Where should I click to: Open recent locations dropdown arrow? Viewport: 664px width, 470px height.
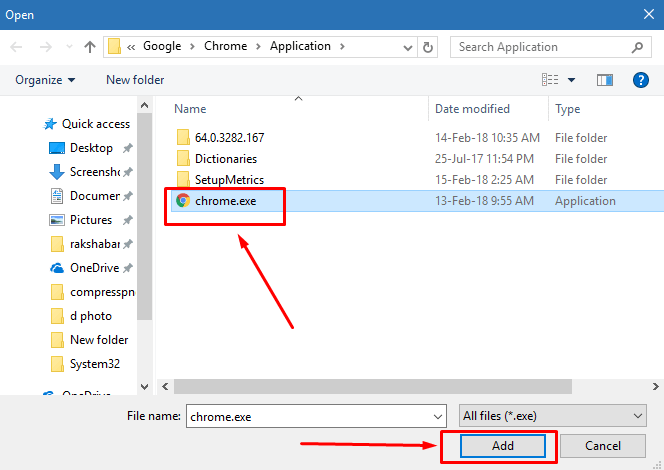(69, 47)
